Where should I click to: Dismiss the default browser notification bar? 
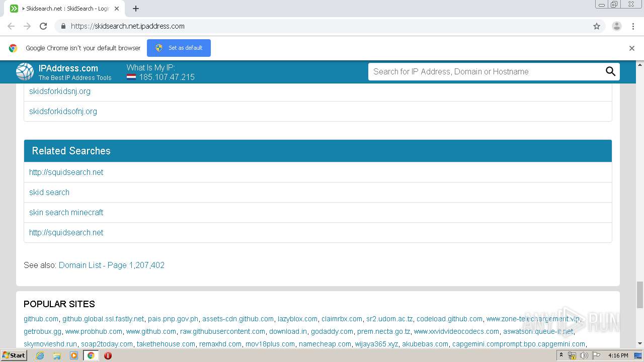tap(632, 48)
